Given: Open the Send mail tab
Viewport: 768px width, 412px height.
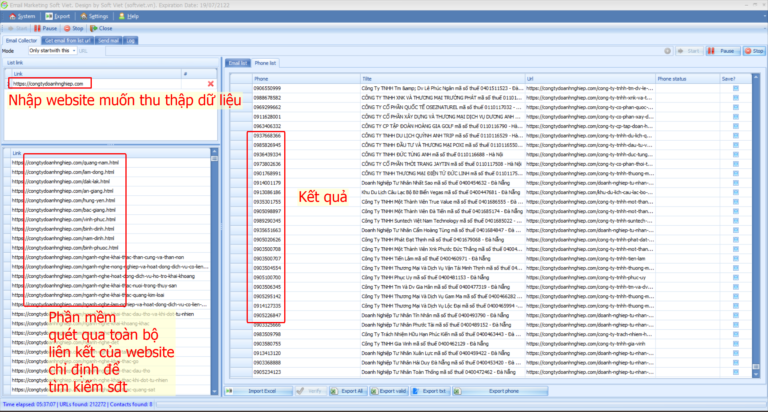Looking at the screenshot, I should [108, 41].
